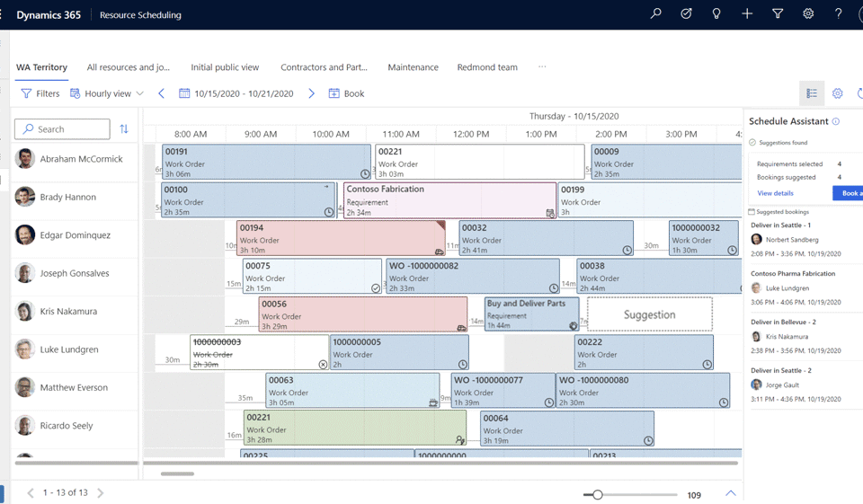This screenshot has height=504, width=863.
Task: Show more tabs via ellipsis
Action: click(542, 66)
